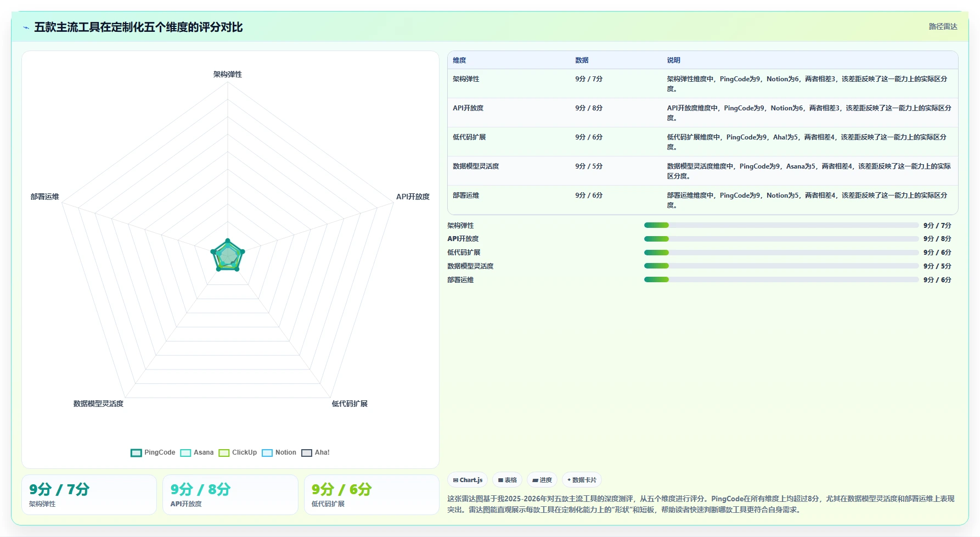Click the 数据模型灵活度 progress bar

click(781, 266)
